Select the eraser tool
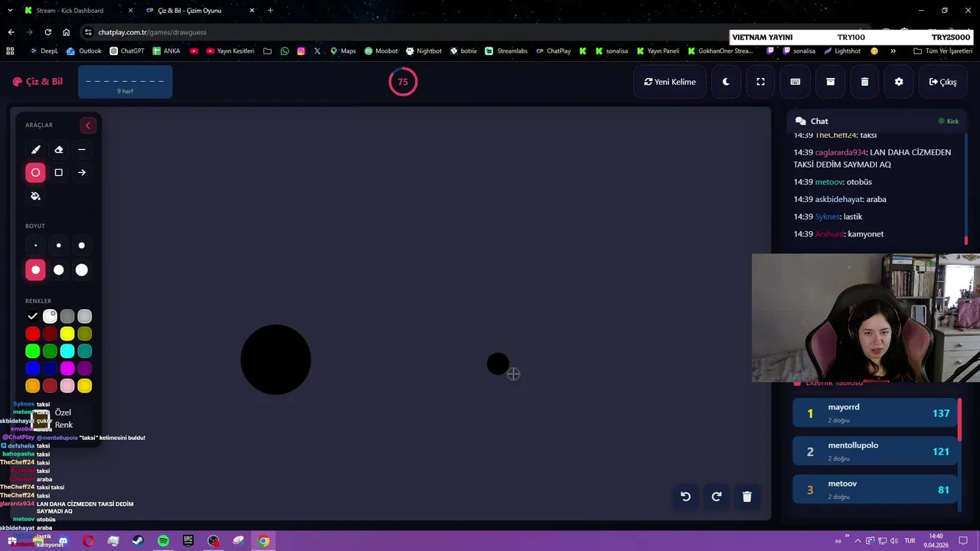This screenshot has width=980, height=551. click(58, 150)
